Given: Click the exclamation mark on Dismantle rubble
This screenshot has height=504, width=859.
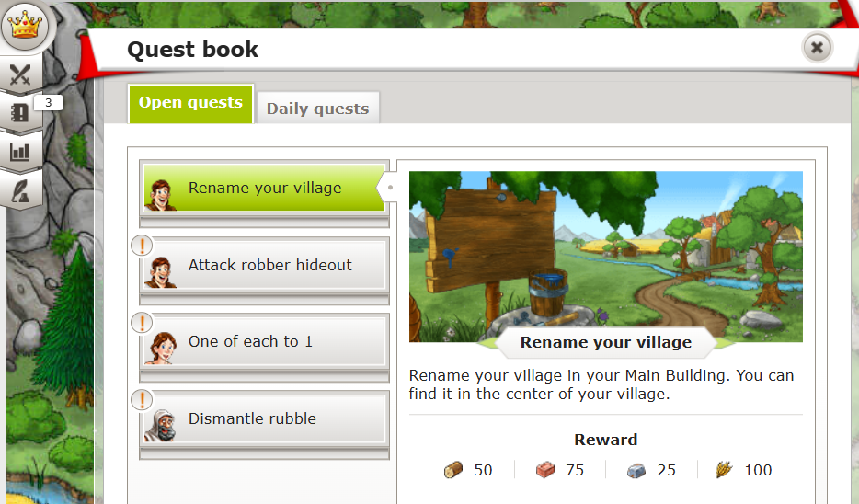Looking at the screenshot, I should (x=142, y=399).
